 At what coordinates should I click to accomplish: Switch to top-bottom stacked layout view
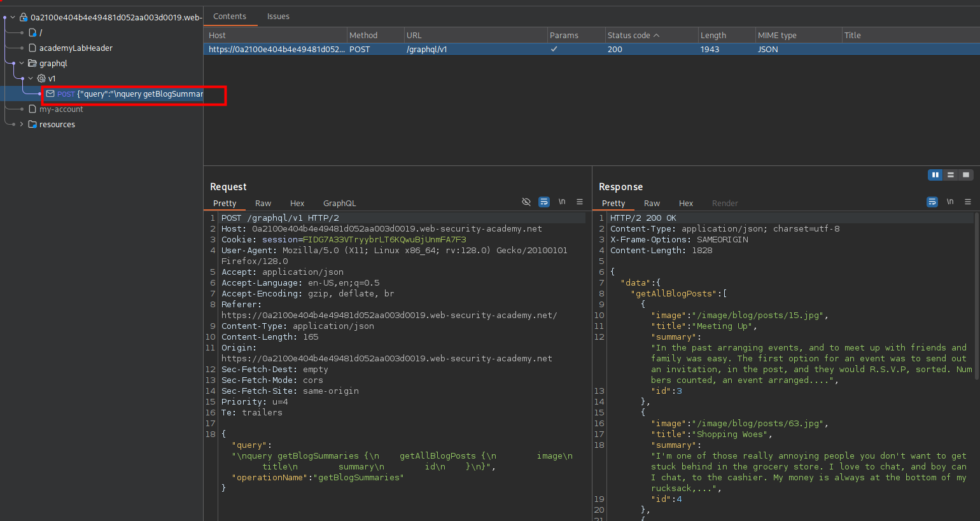click(x=951, y=175)
